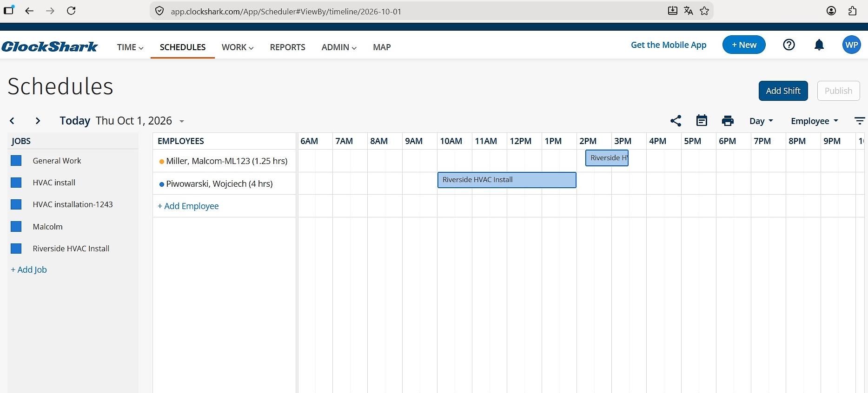
Task: Click the orange dot beside Miller, Malcom
Action: 162,162
